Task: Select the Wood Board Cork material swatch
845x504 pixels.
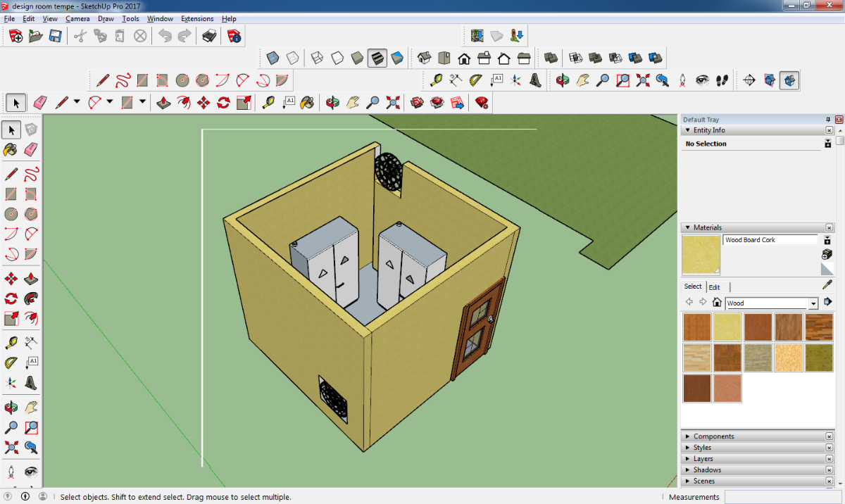Action: pyautogui.click(x=727, y=327)
